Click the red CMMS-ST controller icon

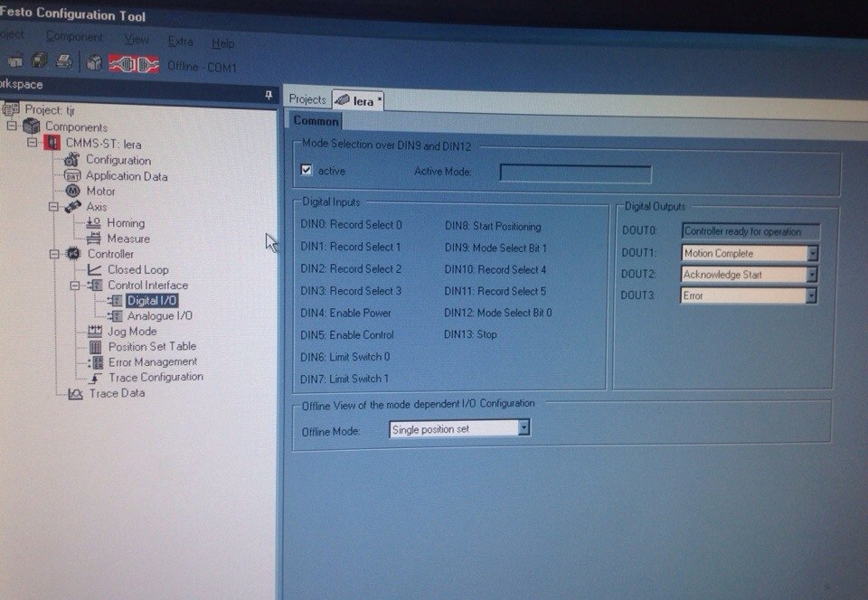coord(52,144)
